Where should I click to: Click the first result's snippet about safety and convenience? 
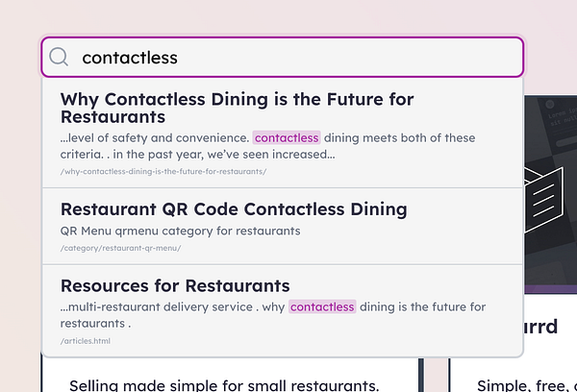click(154, 138)
